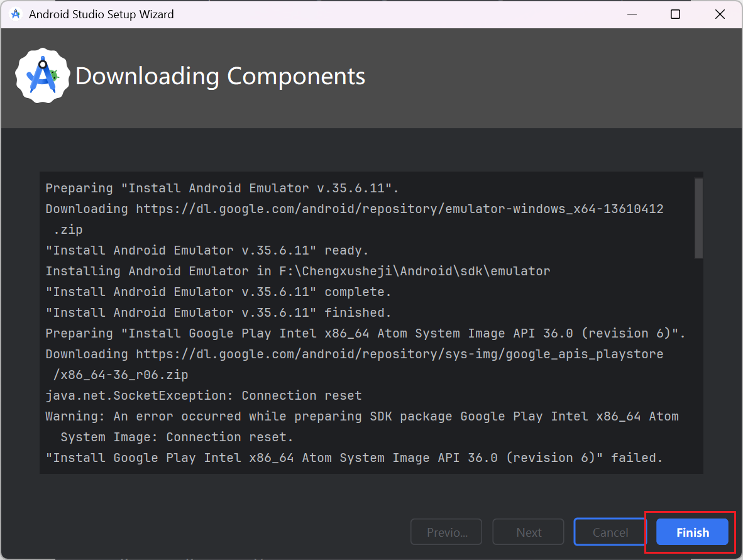Click the log panel vertical scrollbar
The height and width of the screenshot is (560, 743).
(x=698, y=219)
